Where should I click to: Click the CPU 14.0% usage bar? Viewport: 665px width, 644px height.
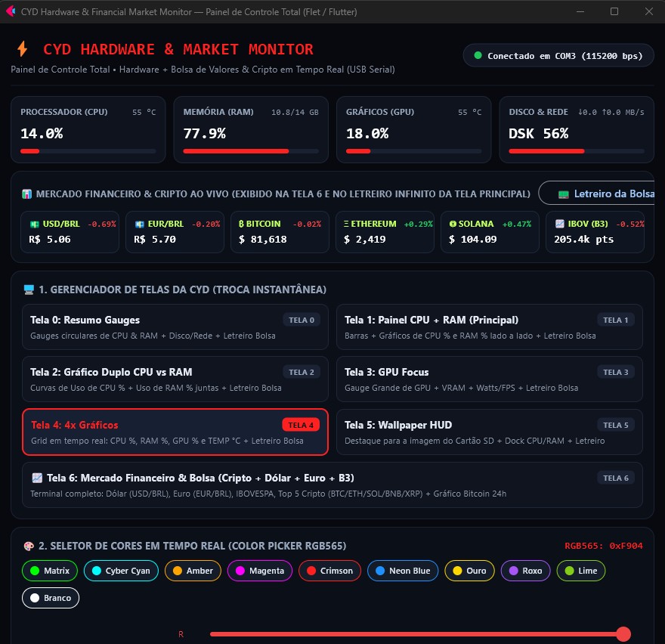tap(88, 151)
